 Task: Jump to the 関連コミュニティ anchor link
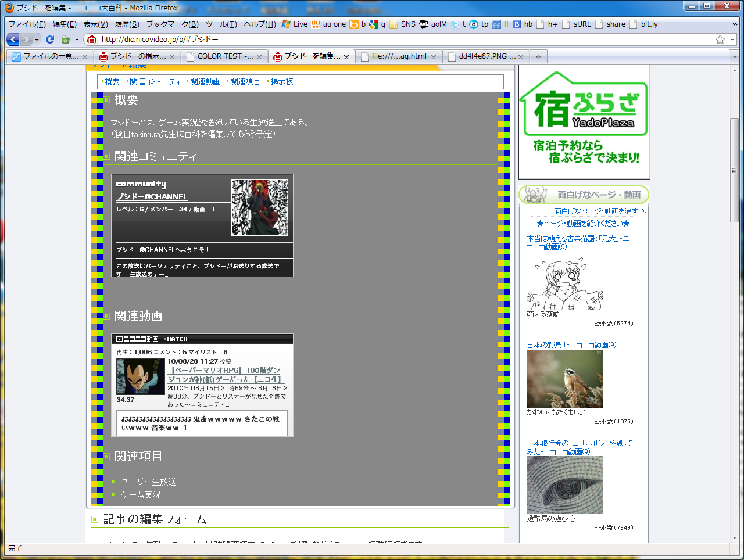coord(155,81)
